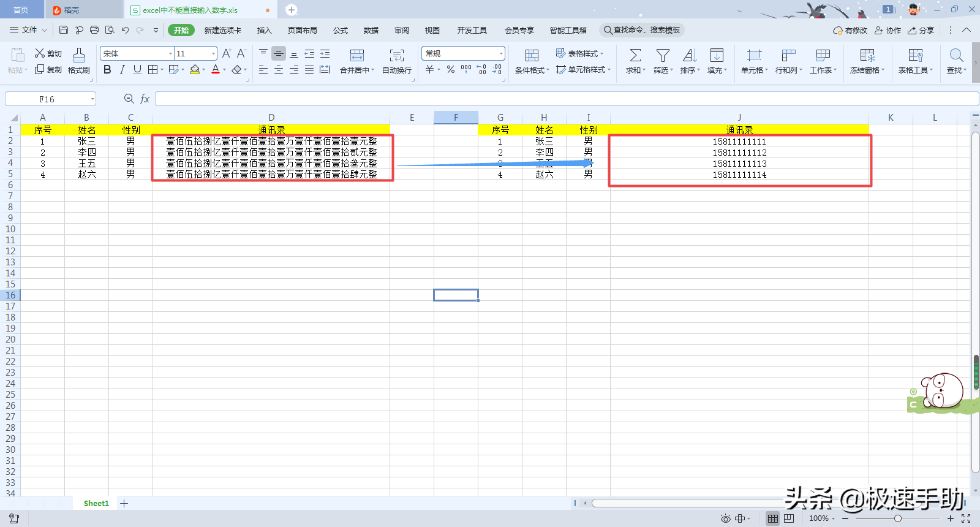Viewport: 980px width, 527px height.
Task: Switch to the 数据 Data tab
Action: pyautogui.click(x=371, y=30)
